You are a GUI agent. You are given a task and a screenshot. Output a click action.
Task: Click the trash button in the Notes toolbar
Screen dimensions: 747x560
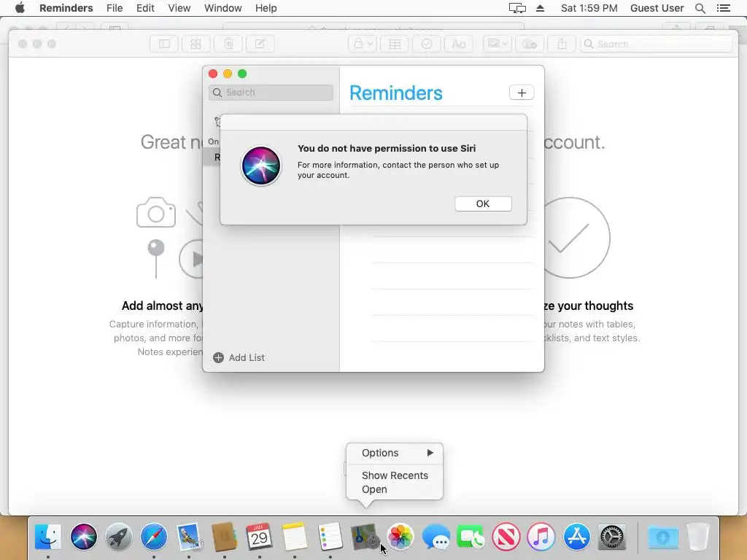228,44
